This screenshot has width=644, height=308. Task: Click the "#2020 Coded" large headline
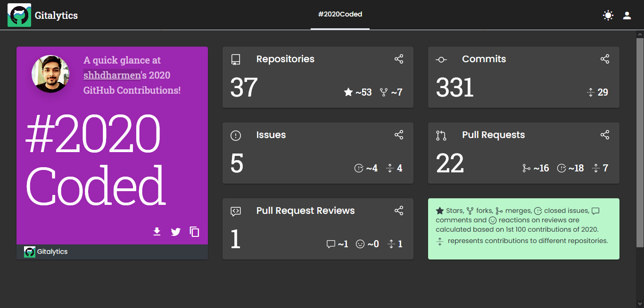[x=95, y=159]
